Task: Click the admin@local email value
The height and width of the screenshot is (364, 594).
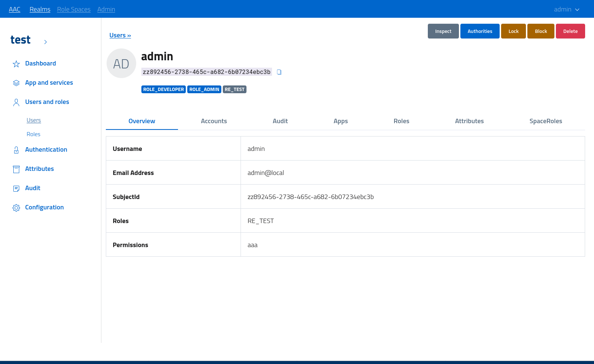Action: (266, 173)
